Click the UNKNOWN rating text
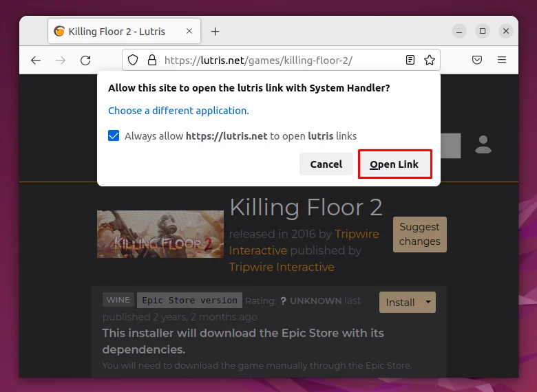 click(x=315, y=301)
